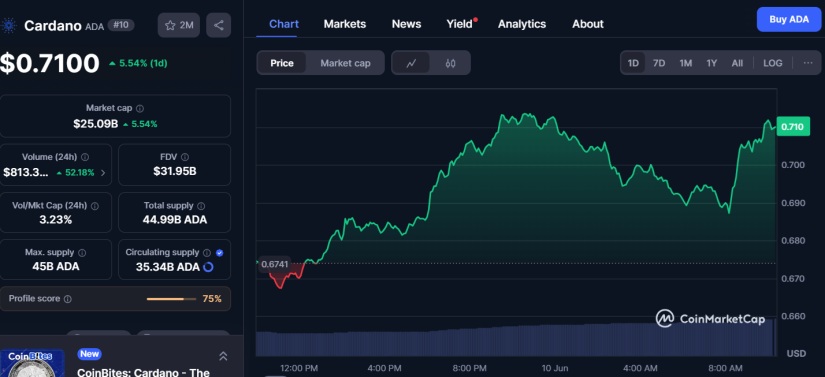Show Vol/Mkt Cap (24h) info icon
This screenshot has height=377, width=825.
94,206
